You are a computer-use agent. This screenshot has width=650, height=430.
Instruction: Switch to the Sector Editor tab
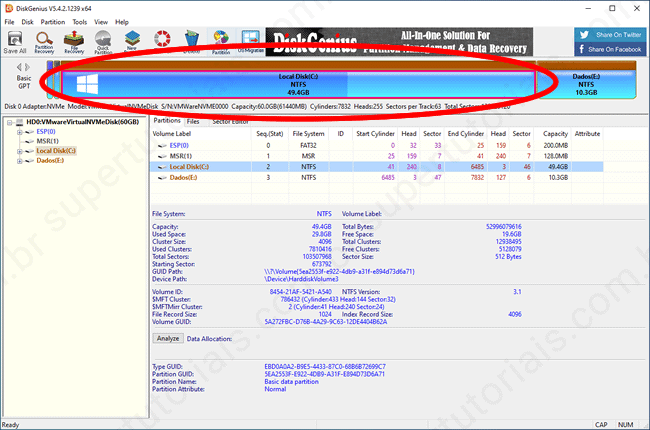[x=230, y=121]
